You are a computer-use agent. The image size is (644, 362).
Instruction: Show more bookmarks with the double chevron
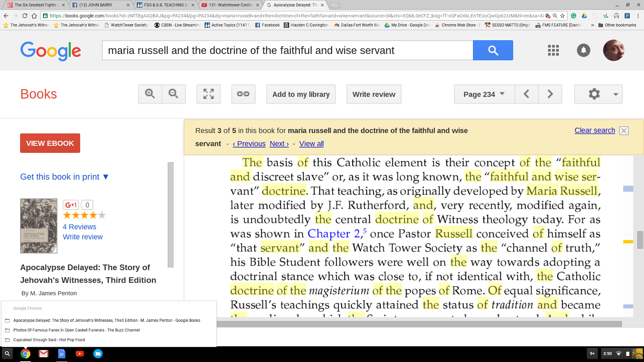point(592,25)
